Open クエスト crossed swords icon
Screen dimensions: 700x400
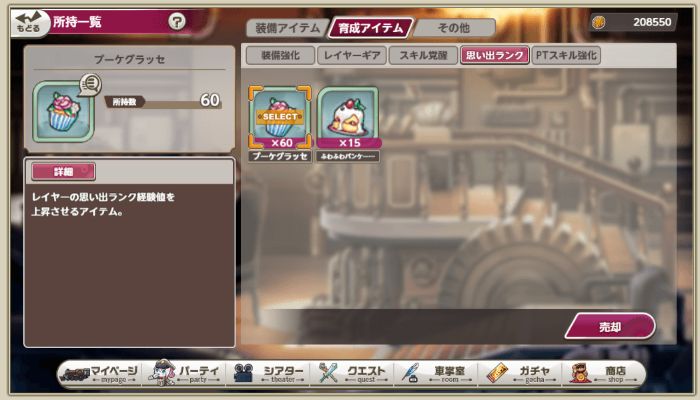click(x=328, y=372)
